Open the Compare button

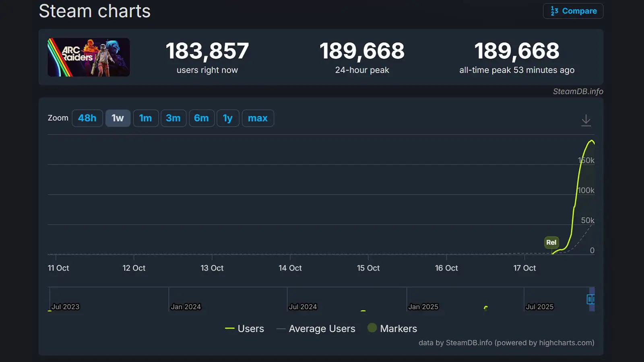(x=573, y=11)
